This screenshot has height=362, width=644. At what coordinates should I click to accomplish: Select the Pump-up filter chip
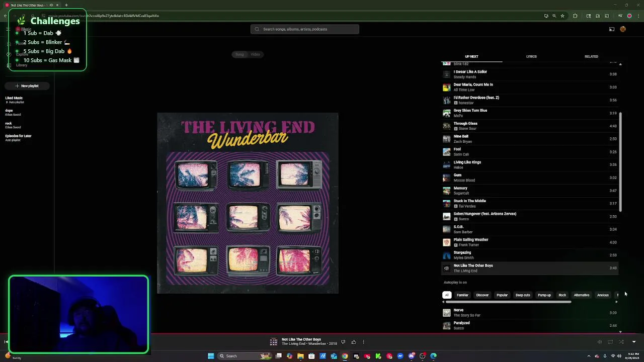(544, 295)
